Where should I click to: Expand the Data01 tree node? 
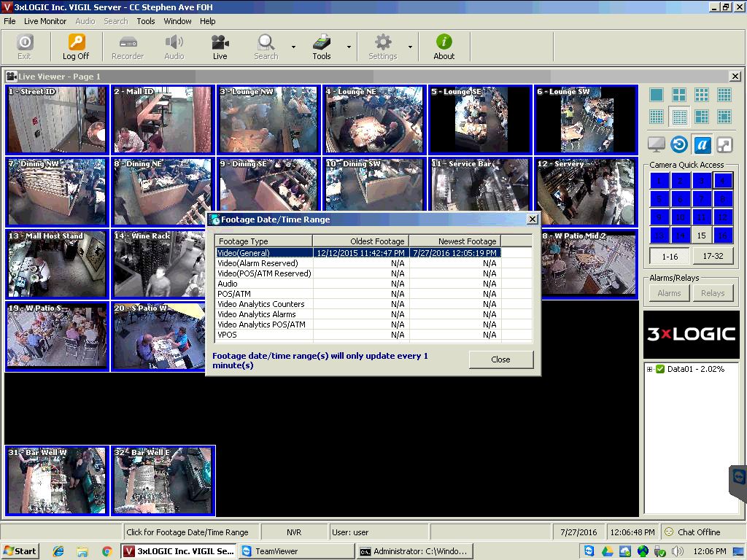[x=650, y=369]
